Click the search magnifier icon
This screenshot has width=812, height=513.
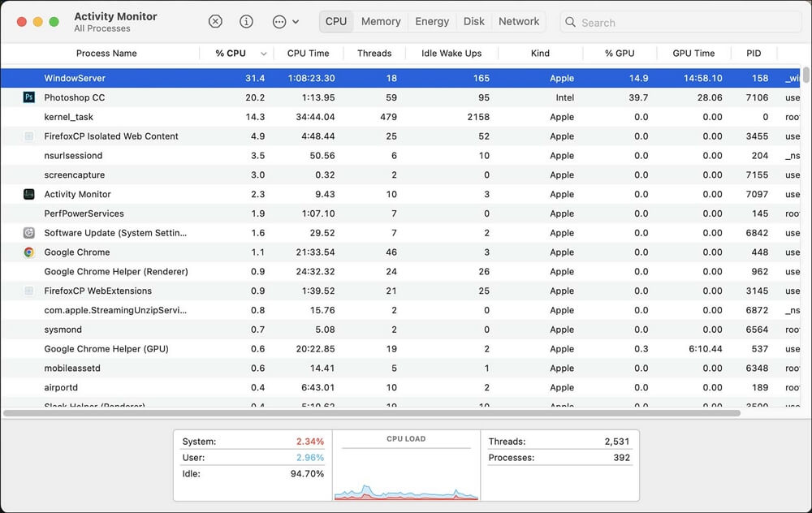570,22
